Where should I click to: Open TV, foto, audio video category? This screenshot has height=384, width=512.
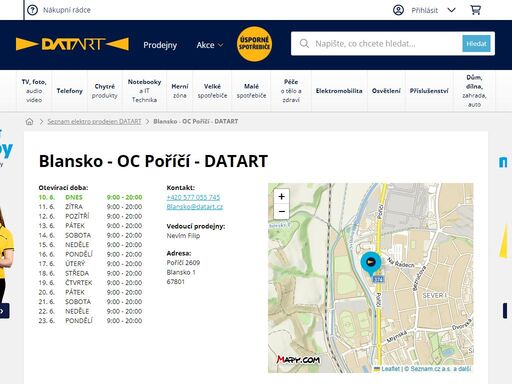point(34,91)
